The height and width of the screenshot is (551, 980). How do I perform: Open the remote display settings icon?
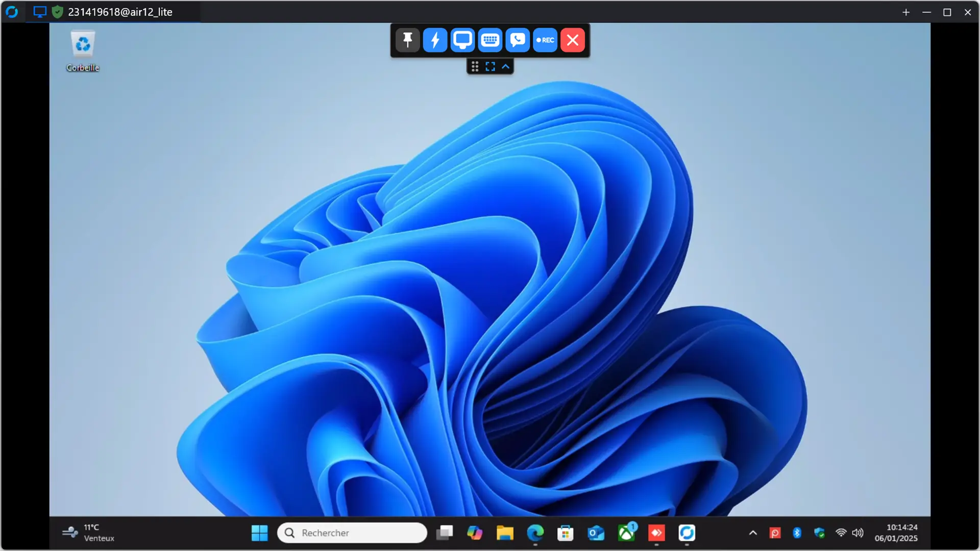[x=462, y=40]
